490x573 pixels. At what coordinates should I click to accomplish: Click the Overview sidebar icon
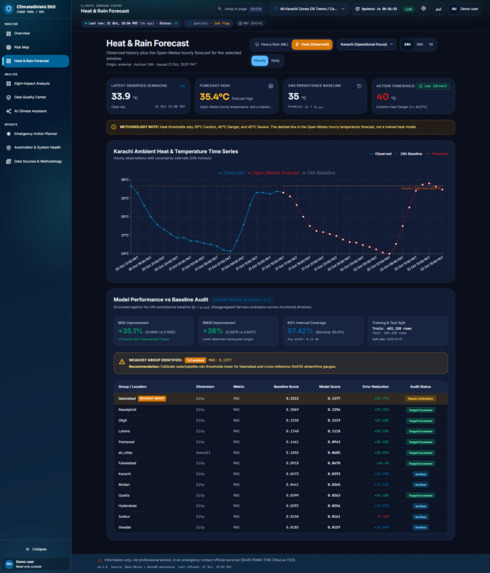click(x=8, y=33)
